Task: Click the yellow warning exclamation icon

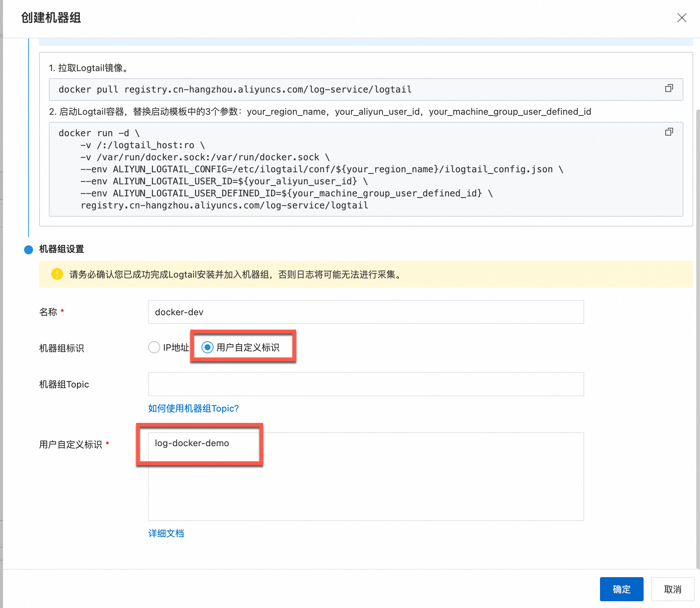Action: pos(57,274)
